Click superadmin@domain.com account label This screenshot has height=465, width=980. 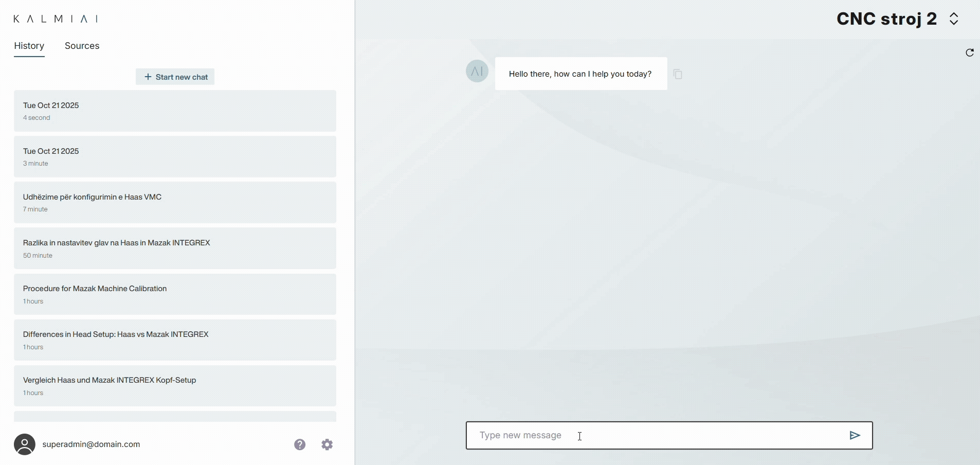pyautogui.click(x=91, y=444)
